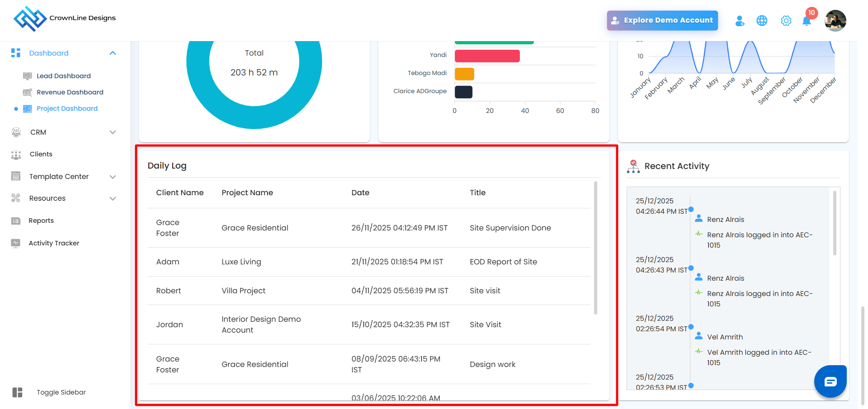The height and width of the screenshot is (409, 868).
Task: Open the notifications bell
Action: (807, 21)
